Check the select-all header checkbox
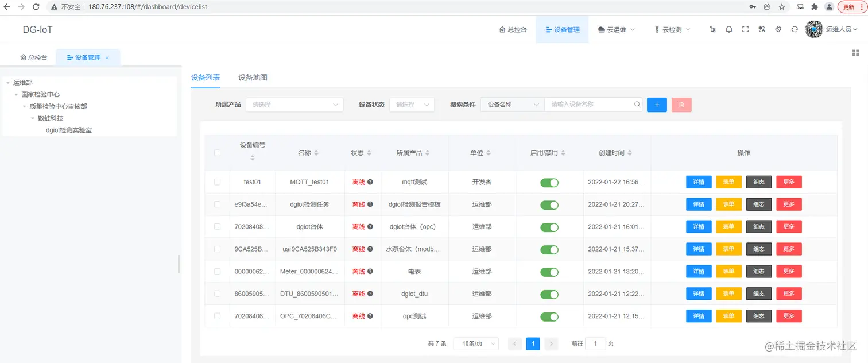Image resolution: width=868 pixels, height=363 pixels. tap(217, 153)
